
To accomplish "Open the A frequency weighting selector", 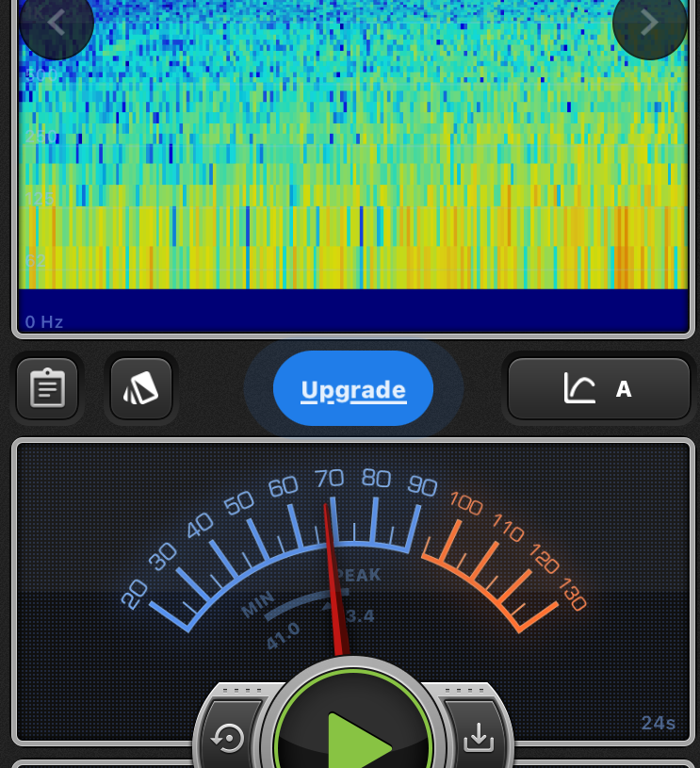I will [599, 388].
